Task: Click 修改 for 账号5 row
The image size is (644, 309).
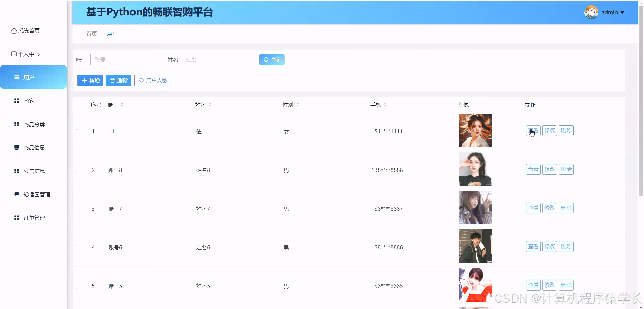Action: [x=550, y=285]
